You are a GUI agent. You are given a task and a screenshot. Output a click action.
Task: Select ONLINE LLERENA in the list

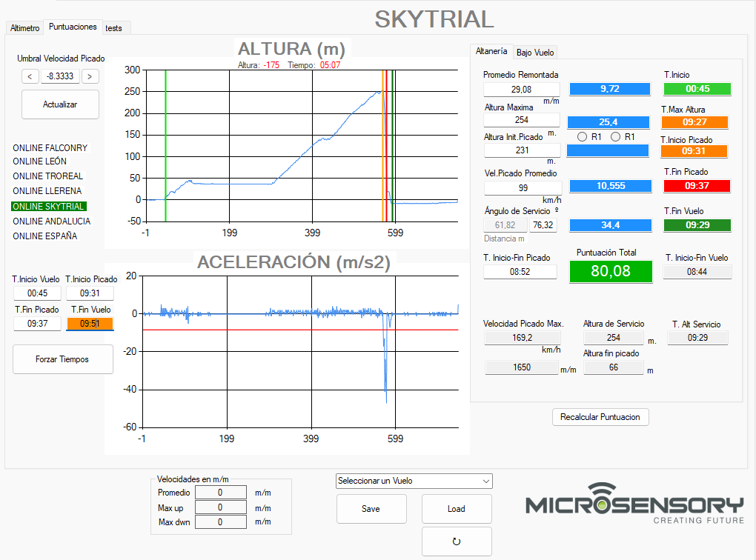tap(47, 191)
